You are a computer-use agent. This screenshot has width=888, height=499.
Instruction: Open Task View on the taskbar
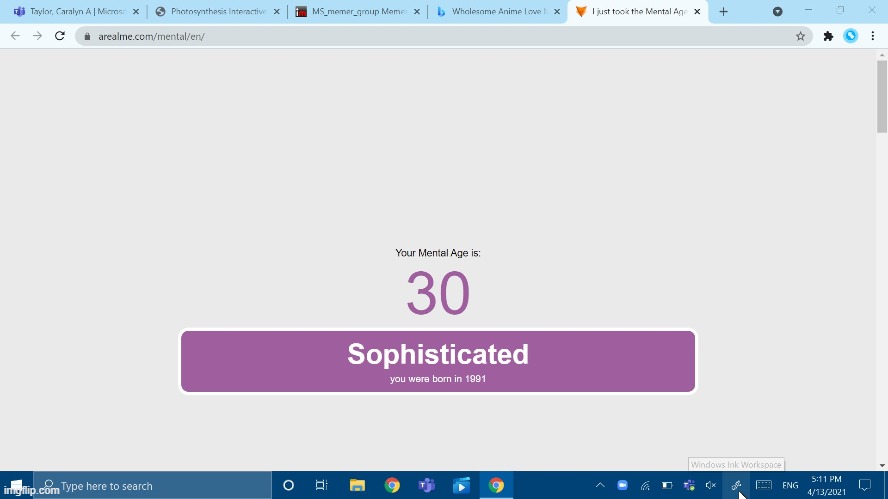click(321, 486)
